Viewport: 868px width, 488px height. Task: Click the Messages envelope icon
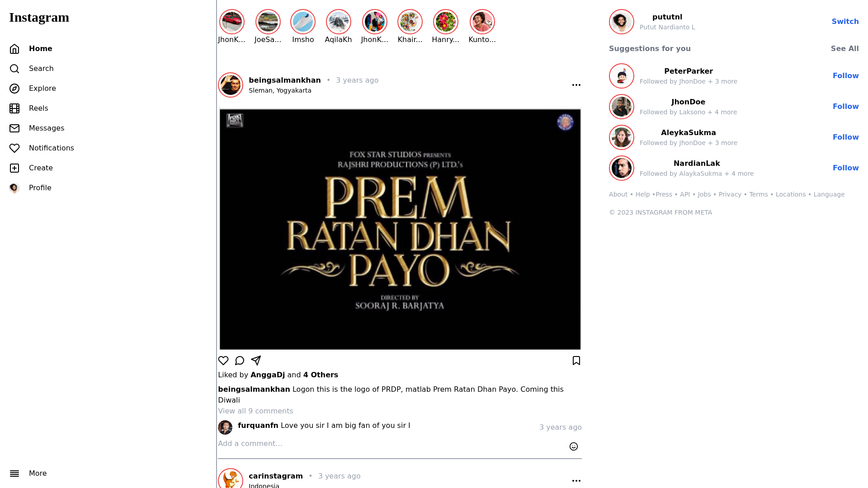[14, 128]
